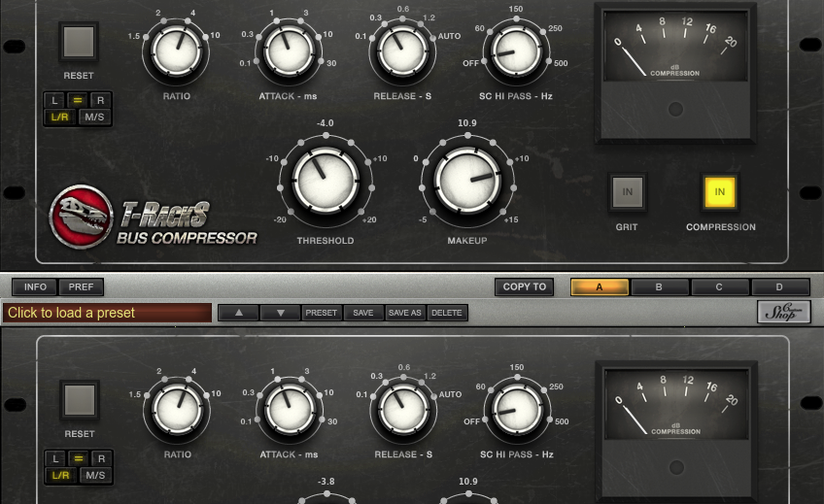Click the MAKEUP knob in upper compressor

[467, 182]
